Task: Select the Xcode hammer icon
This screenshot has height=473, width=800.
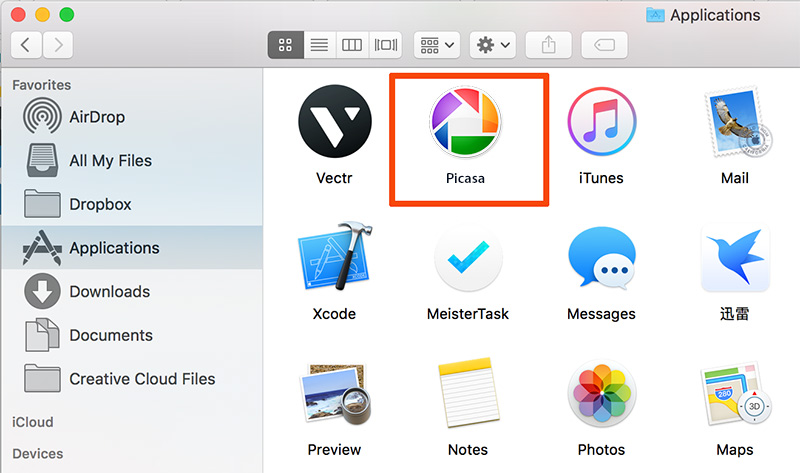Action: (x=335, y=256)
